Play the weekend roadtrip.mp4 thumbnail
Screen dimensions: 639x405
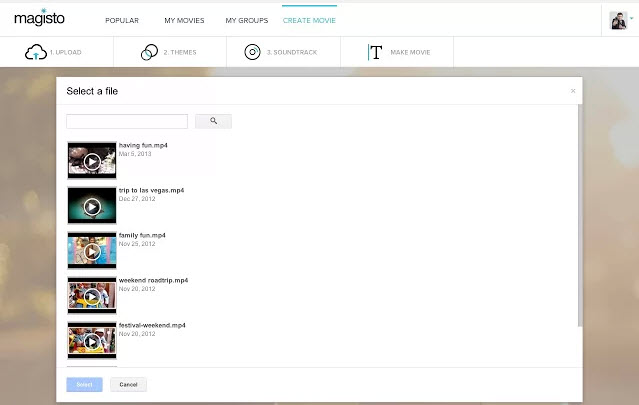(92, 296)
